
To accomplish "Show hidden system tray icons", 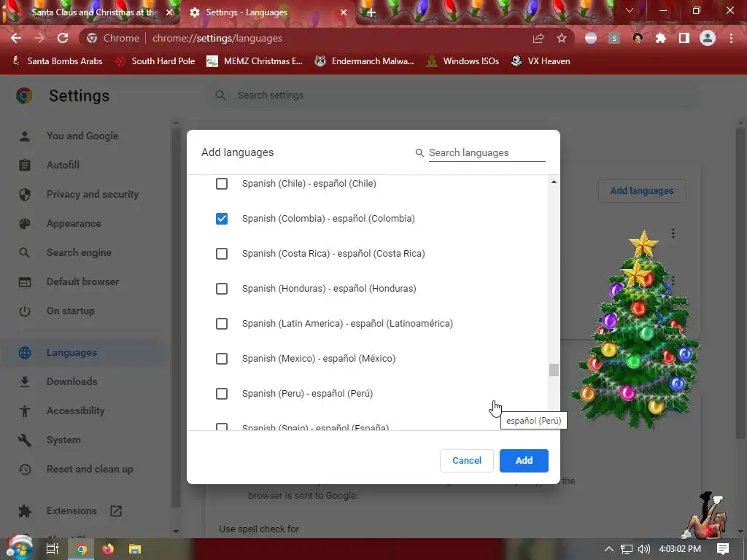I will (609, 549).
